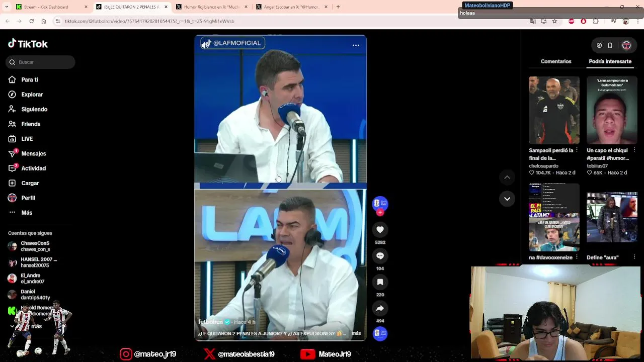
Task: Click the translate page icon
Action: click(533, 21)
